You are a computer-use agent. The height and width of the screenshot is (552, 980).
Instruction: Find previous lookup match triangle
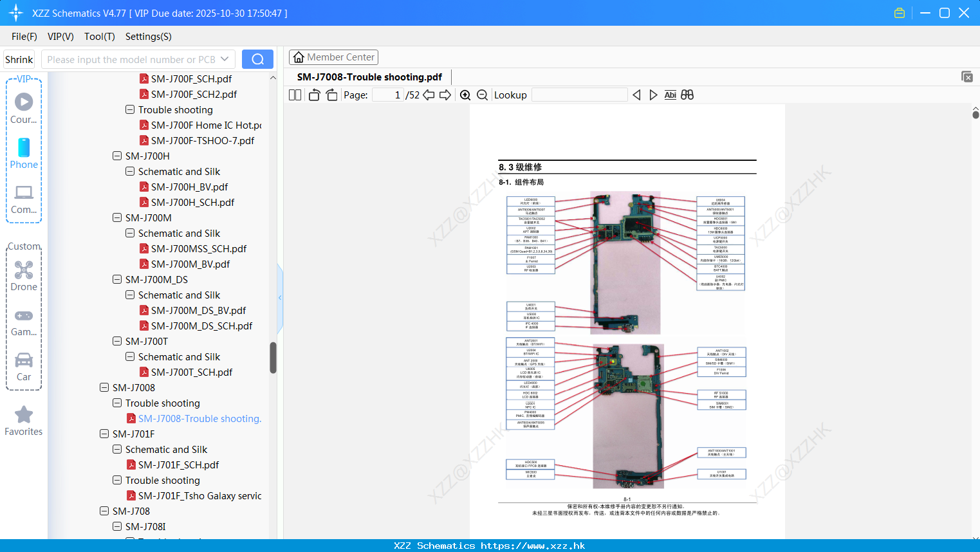click(x=636, y=95)
